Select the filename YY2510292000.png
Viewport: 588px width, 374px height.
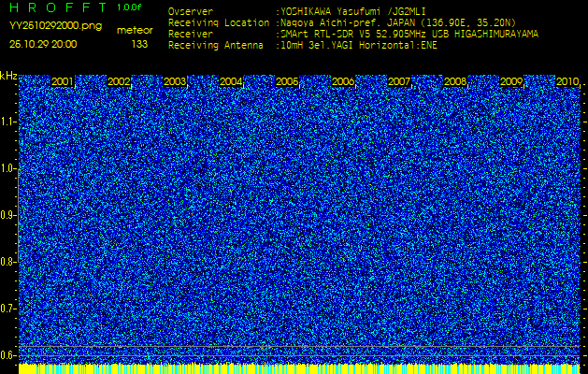[55, 26]
